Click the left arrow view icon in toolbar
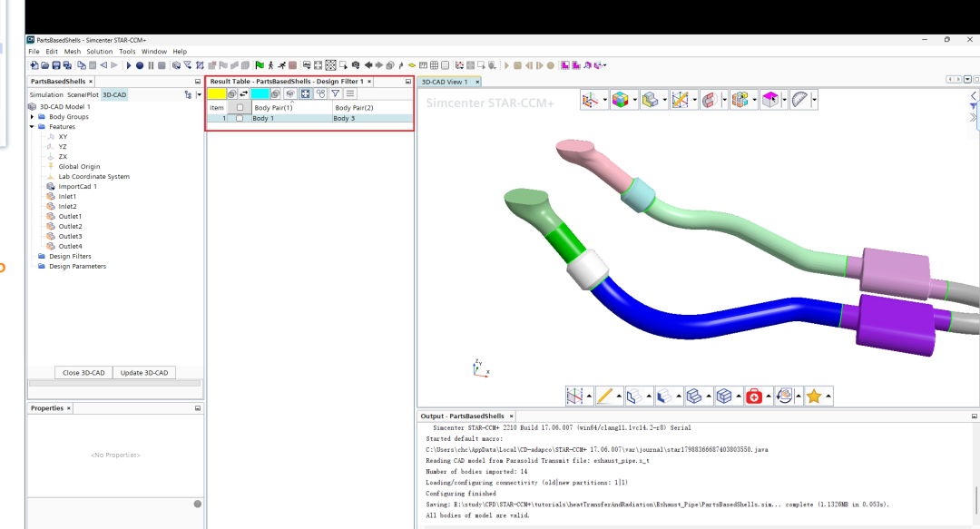Image resolution: width=980 pixels, height=529 pixels. pos(368,65)
